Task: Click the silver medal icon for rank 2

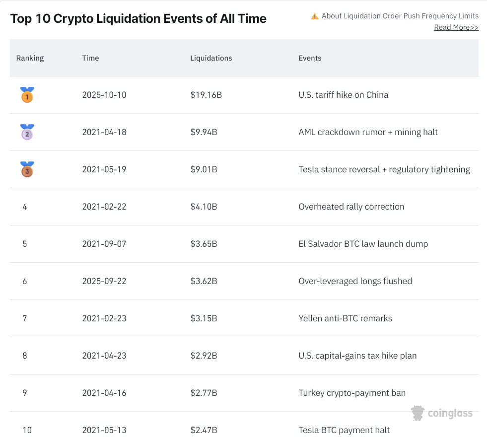Action: (x=27, y=132)
